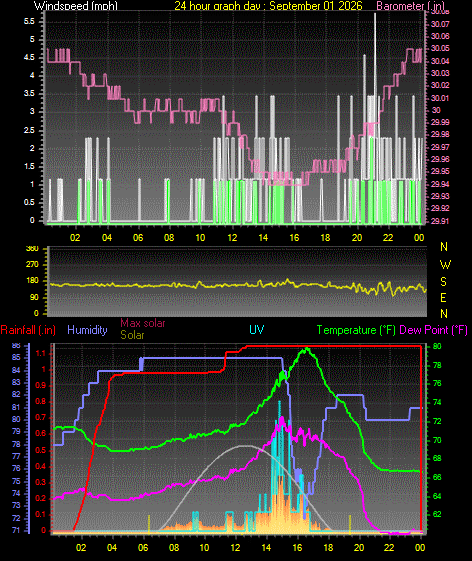Click the Max solar legend label
The image size is (472, 561).
click(142, 323)
